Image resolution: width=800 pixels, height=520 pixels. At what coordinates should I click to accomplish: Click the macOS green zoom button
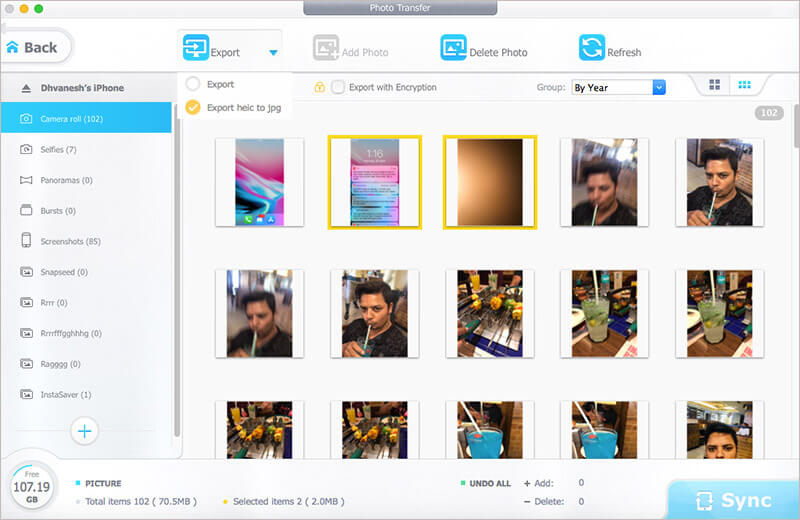[x=38, y=9]
